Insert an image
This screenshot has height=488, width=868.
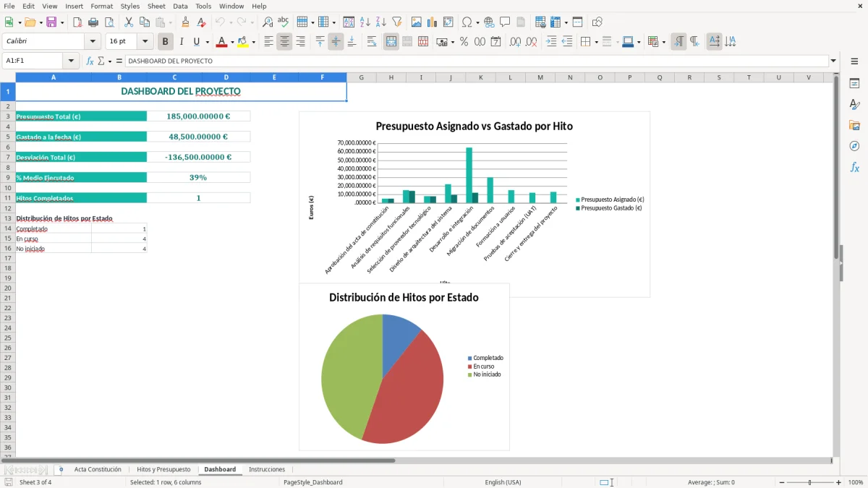(x=417, y=22)
